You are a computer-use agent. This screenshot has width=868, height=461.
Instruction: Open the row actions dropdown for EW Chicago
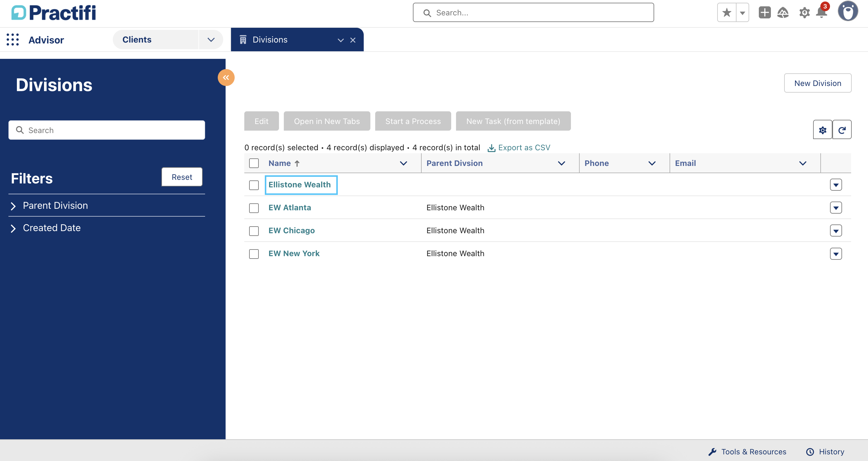[835, 231]
